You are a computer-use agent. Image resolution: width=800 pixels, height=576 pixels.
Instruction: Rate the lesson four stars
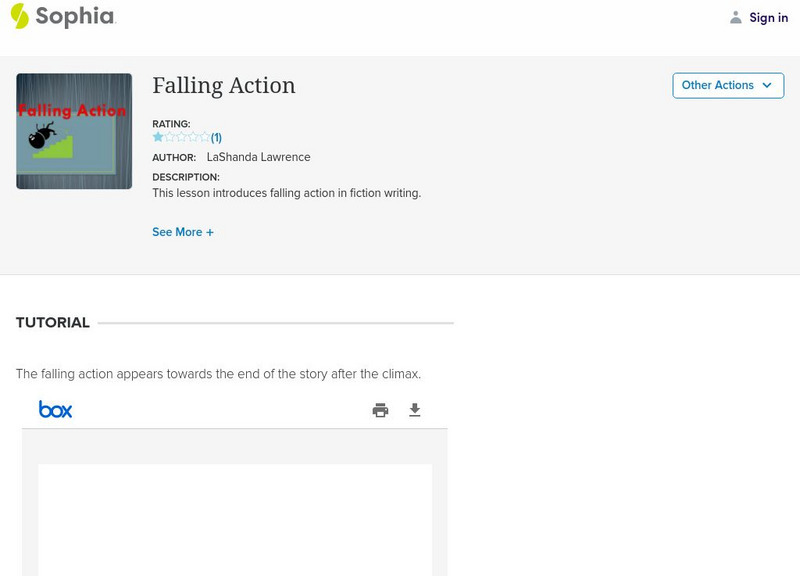tap(193, 137)
